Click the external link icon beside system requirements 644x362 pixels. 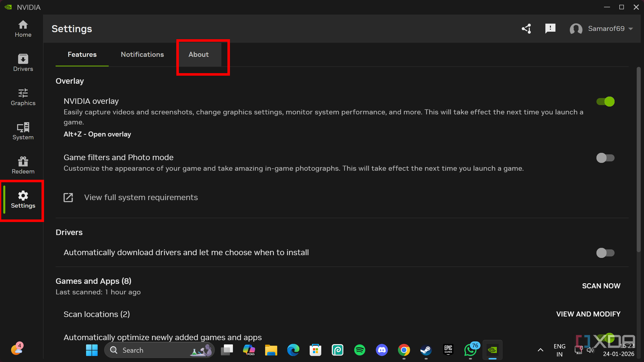tap(68, 198)
